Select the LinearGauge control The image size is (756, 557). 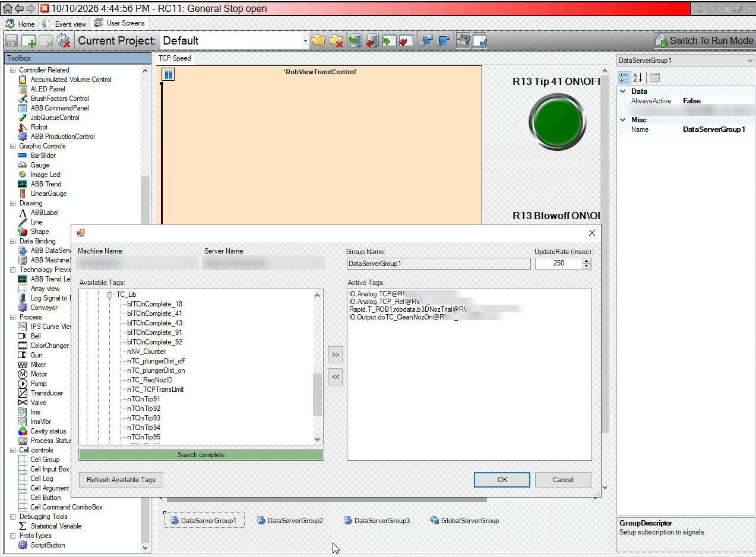click(x=49, y=194)
